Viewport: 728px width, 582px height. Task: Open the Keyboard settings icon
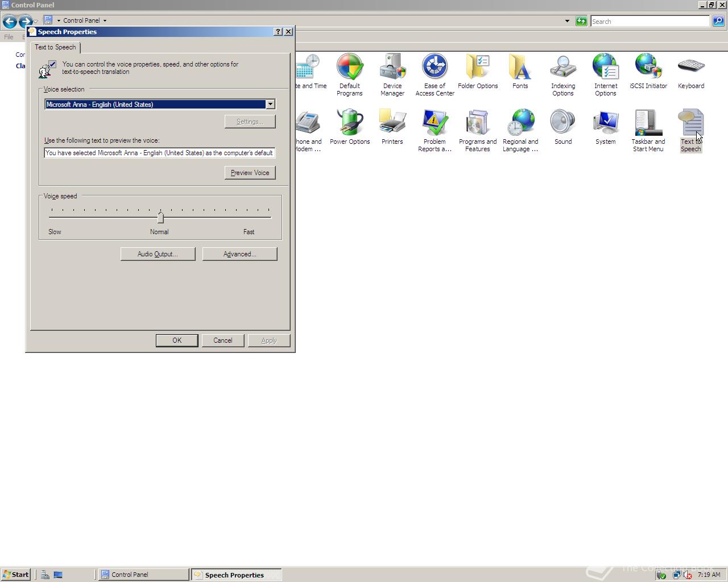click(x=691, y=71)
